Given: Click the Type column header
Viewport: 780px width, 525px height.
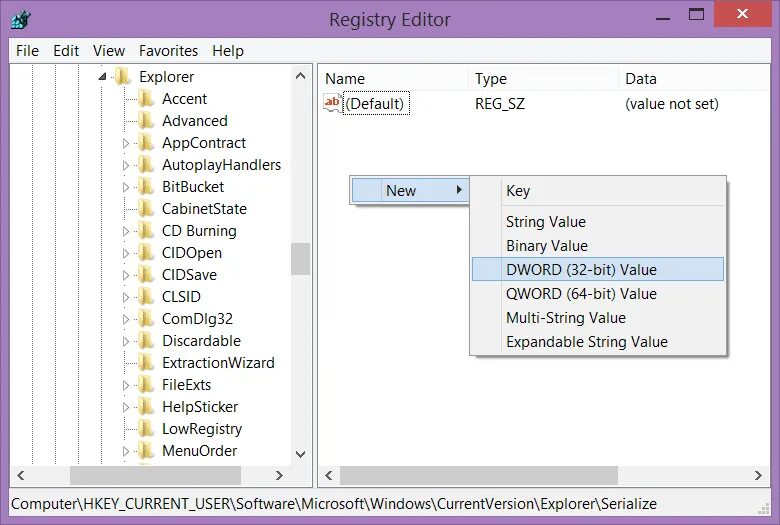Looking at the screenshot, I should point(543,79).
